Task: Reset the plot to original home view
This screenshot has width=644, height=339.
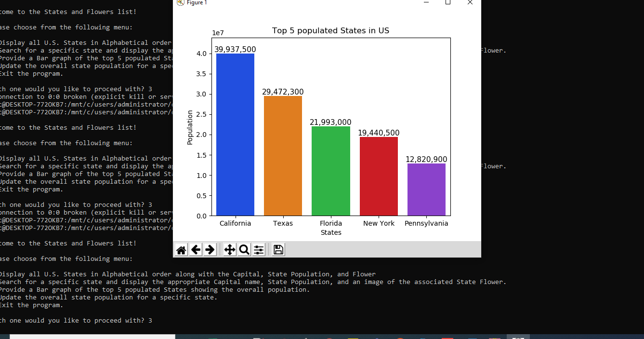Action: tap(181, 250)
